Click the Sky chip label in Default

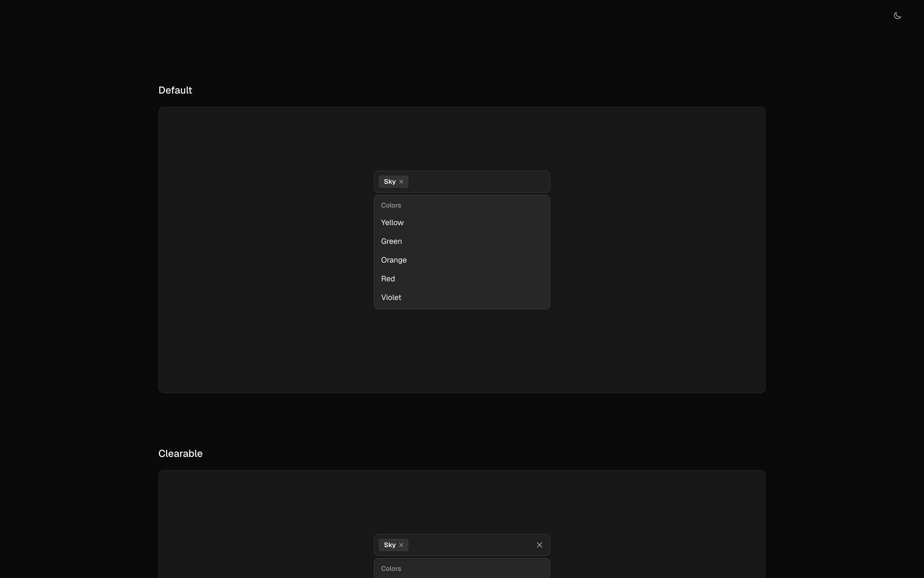pyautogui.click(x=389, y=182)
